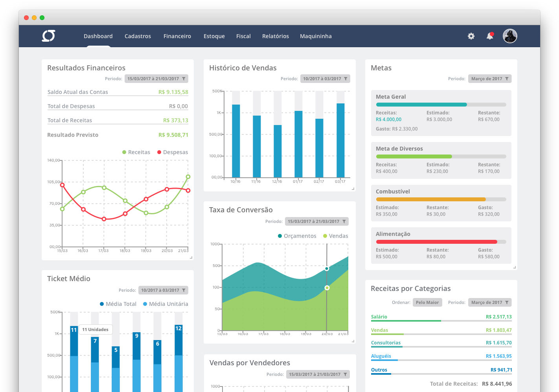The width and height of the screenshot is (559, 392).
Task: Go to the Financeiro menu
Action: [x=177, y=36]
